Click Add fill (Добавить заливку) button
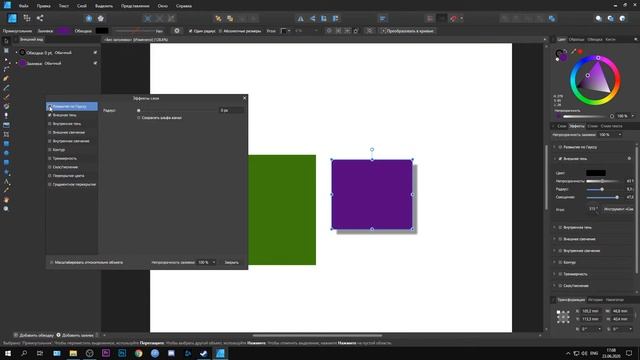The image size is (640, 360). (75, 335)
